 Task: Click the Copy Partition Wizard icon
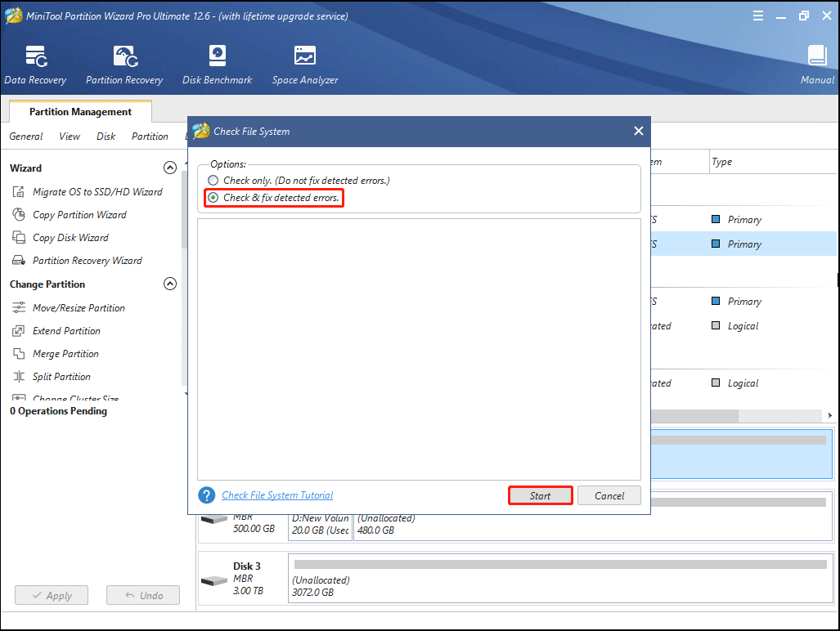click(19, 215)
